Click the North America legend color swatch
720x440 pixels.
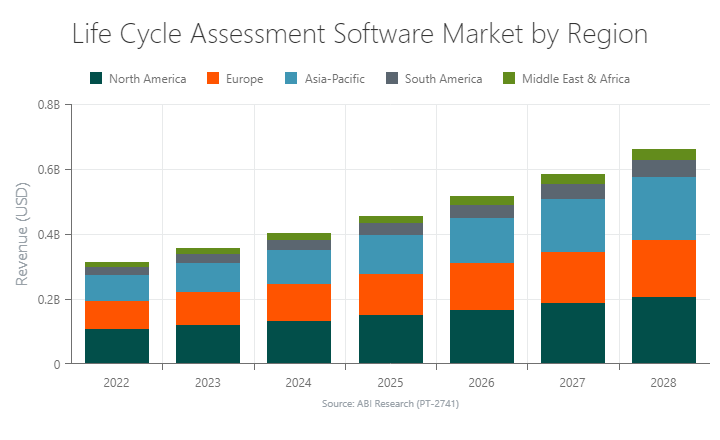click(x=96, y=78)
